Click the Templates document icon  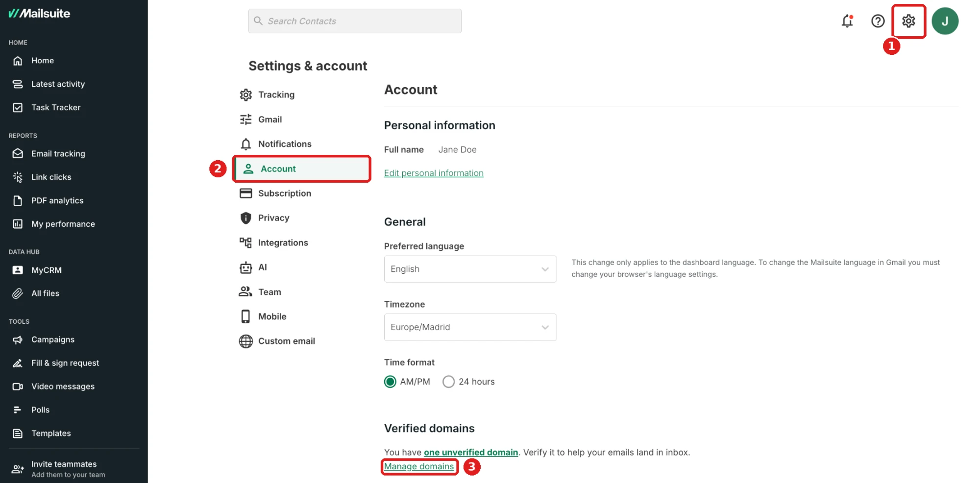click(18, 434)
